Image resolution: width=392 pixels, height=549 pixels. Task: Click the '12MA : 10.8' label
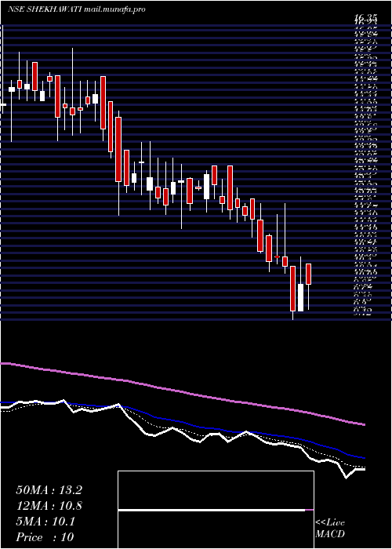point(49,506)
